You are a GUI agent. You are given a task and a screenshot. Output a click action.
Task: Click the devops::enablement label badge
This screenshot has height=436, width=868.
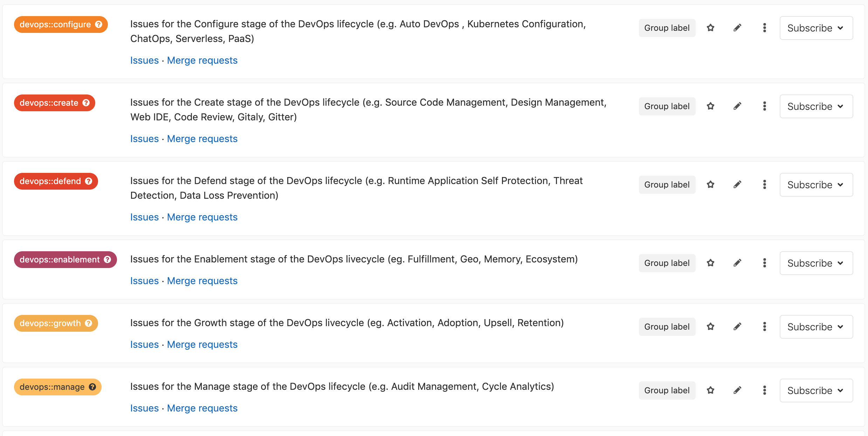60,260
